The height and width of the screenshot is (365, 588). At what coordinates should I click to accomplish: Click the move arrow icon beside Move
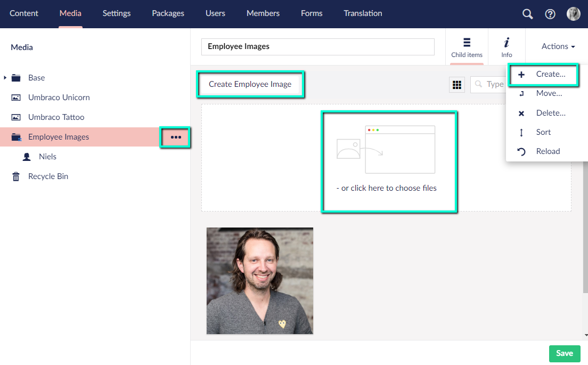pos(521,94)
